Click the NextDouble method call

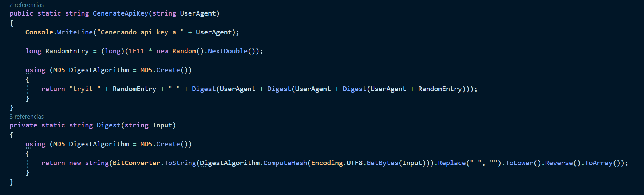[x=228, y=51]
